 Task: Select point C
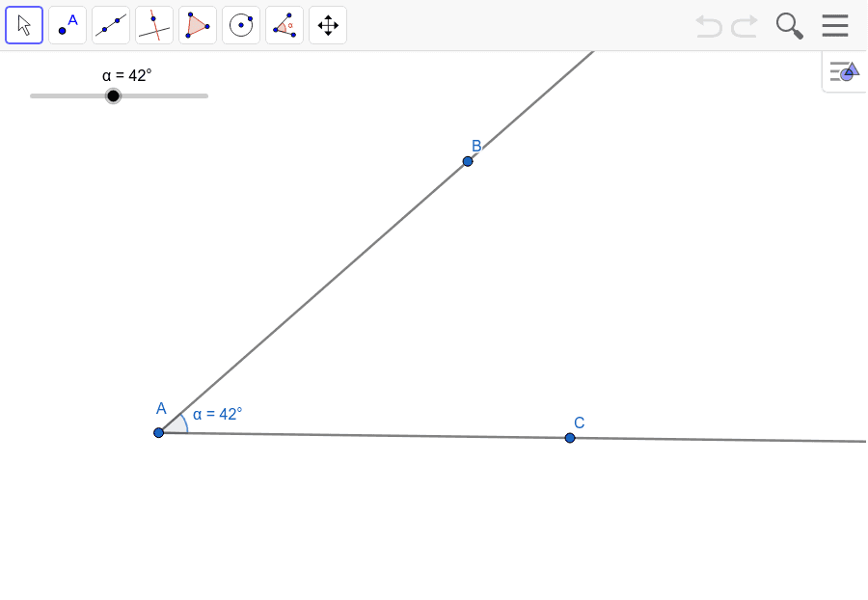tap(570, 438)
